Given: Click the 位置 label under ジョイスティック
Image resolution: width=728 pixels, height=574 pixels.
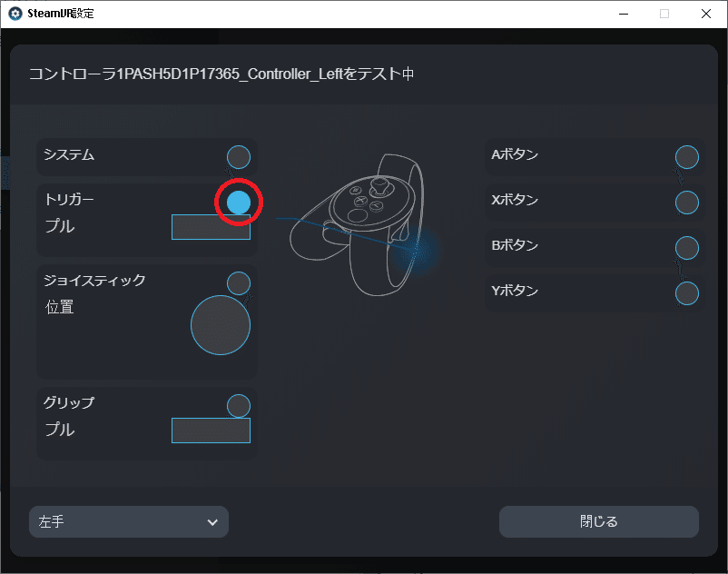Looking at the screenshot, I should point(59,307).
